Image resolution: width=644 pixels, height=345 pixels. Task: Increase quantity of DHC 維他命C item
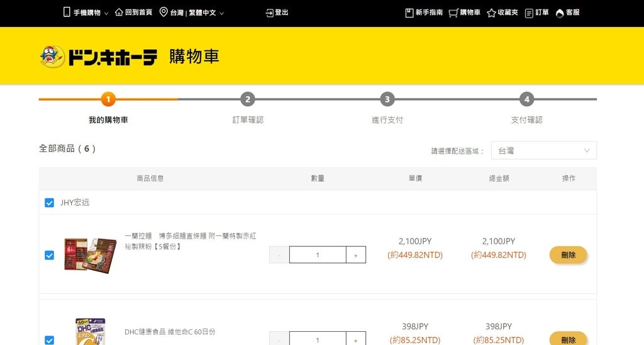pos(356,339)
